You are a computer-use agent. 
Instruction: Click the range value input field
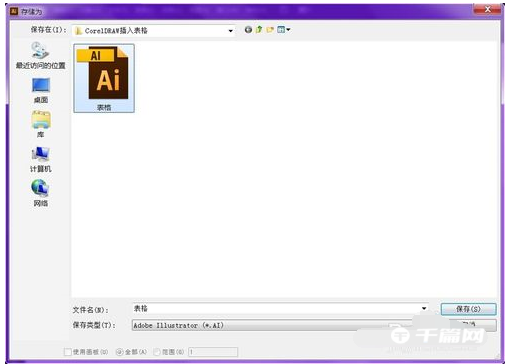click(213, 352)
